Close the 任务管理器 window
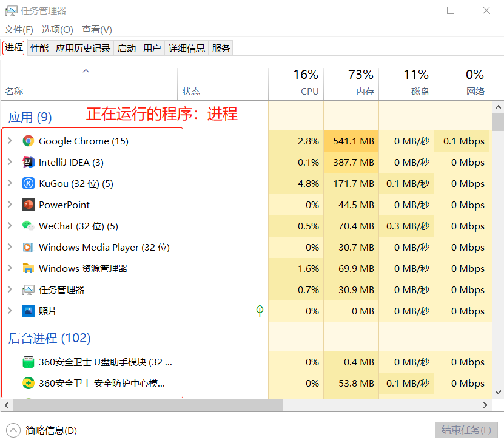Image resolution: width=504 pixels, height=440 pixels. [486, 10]
